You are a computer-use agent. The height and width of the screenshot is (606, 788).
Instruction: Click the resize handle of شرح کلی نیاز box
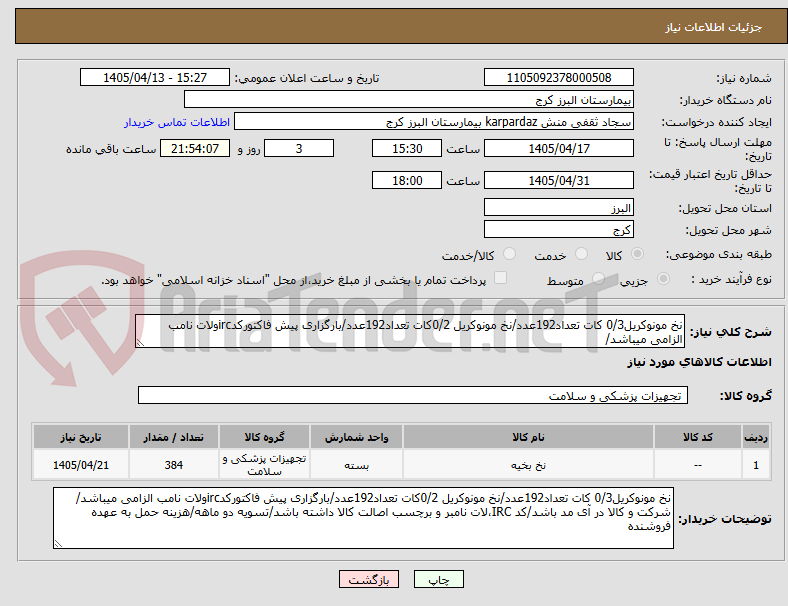coord(140,343)
